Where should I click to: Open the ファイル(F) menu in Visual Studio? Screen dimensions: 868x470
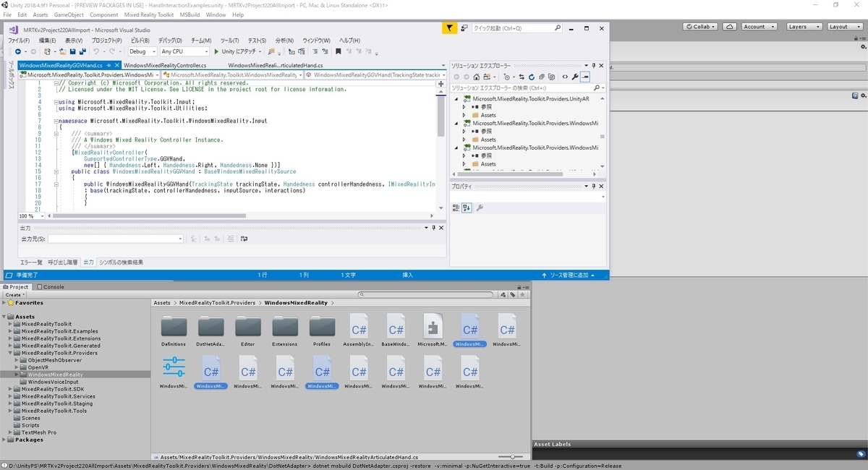[18, 40]
